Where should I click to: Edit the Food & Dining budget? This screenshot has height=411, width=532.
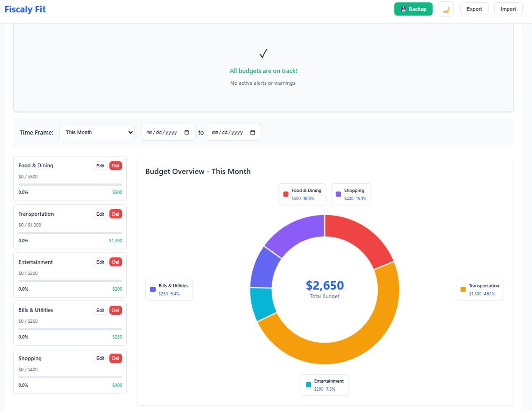click(x=100, y=165)
